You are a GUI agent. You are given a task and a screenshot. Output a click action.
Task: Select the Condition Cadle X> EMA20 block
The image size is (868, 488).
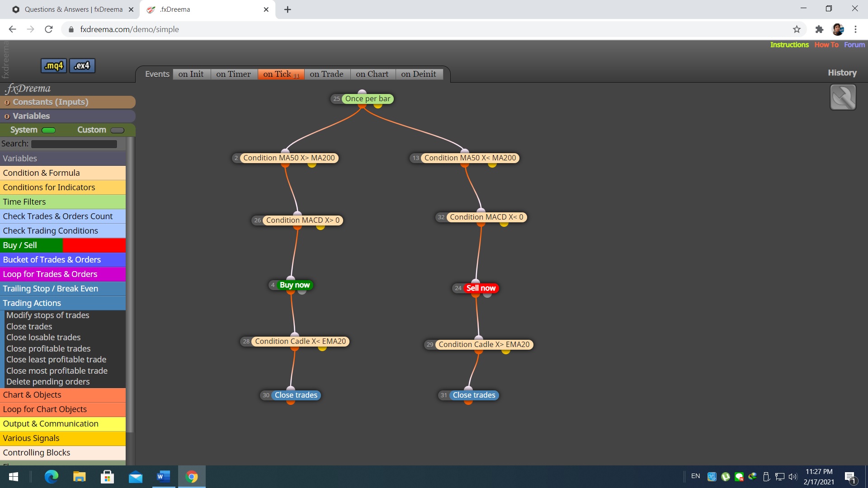pos(484,345)
